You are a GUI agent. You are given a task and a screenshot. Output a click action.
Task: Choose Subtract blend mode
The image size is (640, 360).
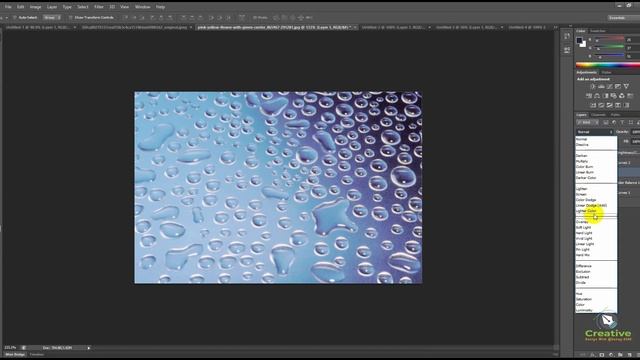596,277
